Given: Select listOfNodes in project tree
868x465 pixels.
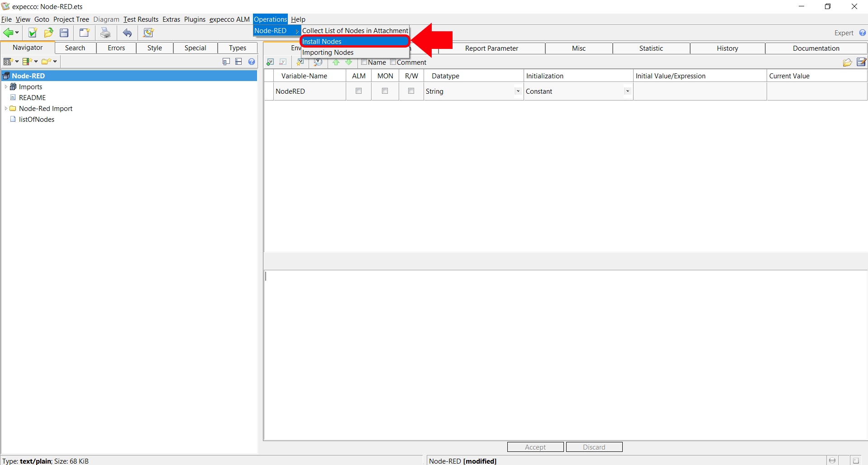Looking at the screenshot, I should [x=37, y=120].
